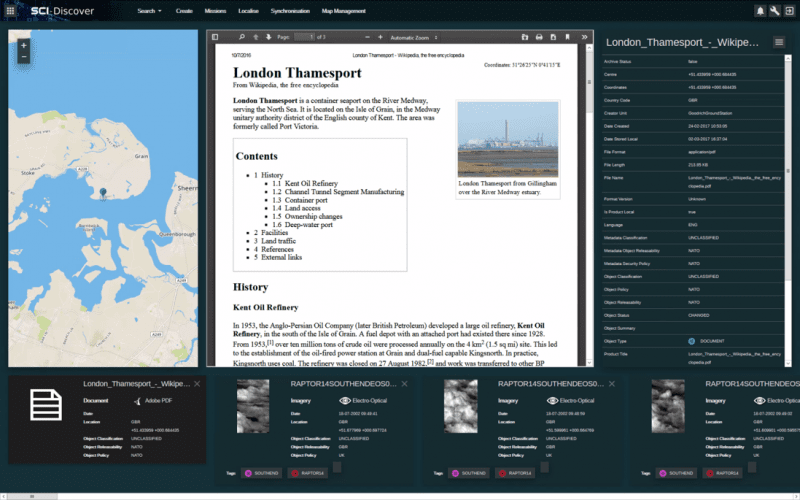Click Electro-Optical eye icon on 09:48:59 card

[552, 401]
